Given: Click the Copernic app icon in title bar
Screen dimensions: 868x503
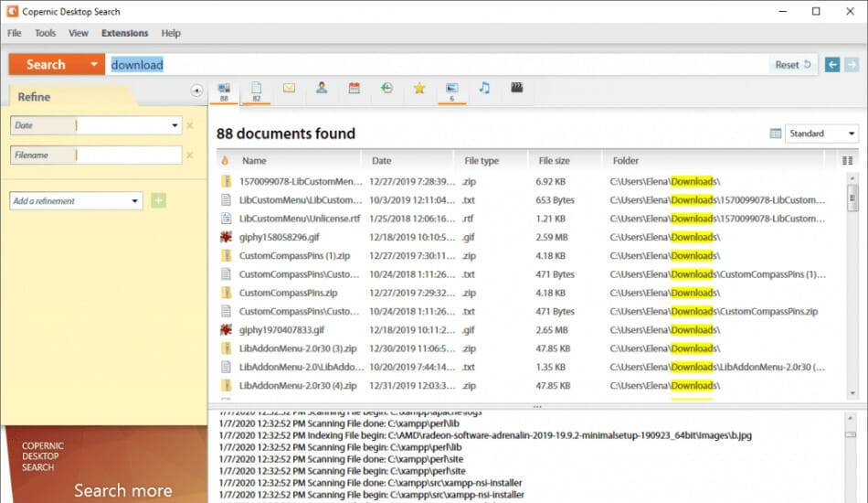Looking at the screenshot, I should tap(12, 11).
